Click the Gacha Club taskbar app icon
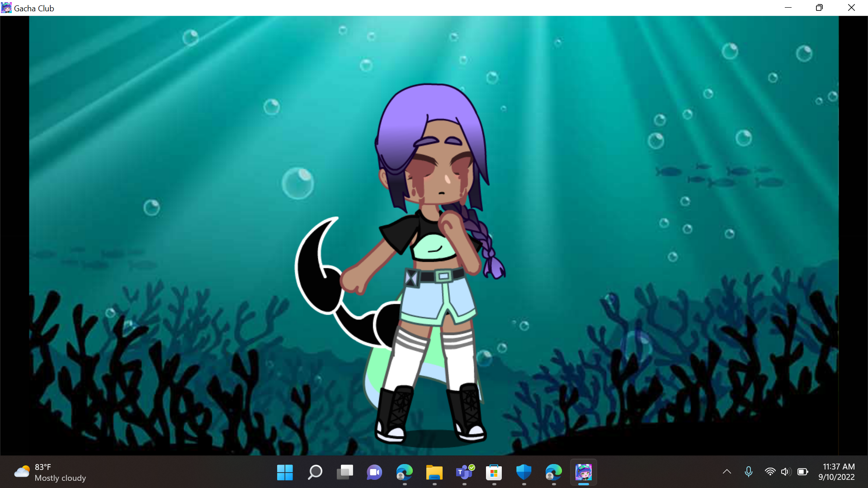Screen dimensions: 868x488 [583, 472]
